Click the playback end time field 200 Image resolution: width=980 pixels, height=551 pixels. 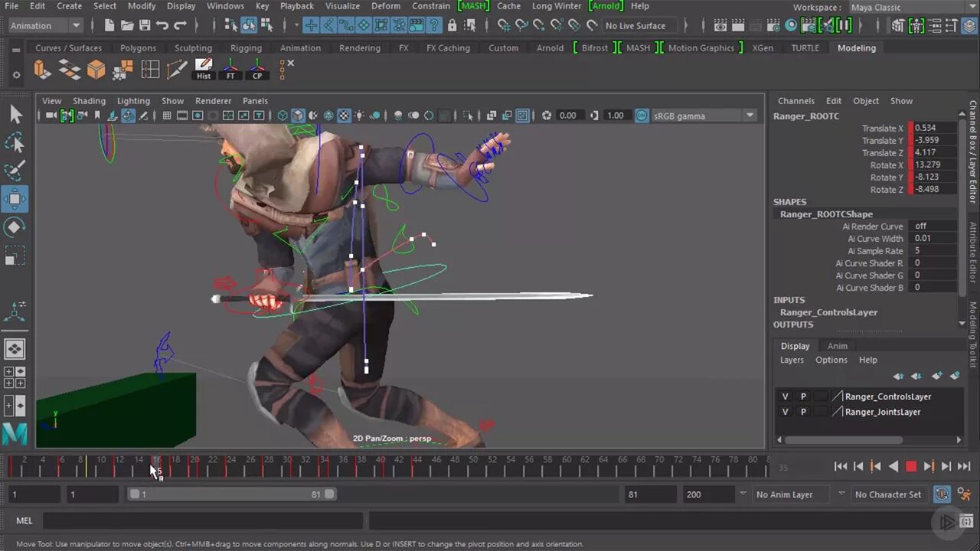707,494
